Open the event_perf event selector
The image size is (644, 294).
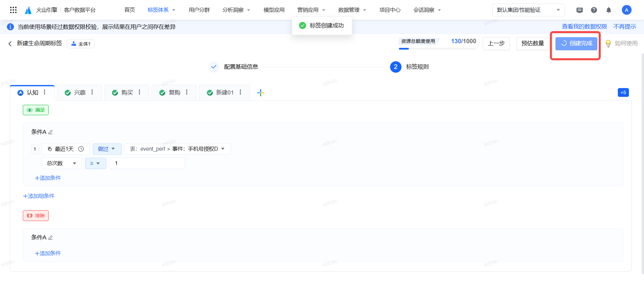178,149
